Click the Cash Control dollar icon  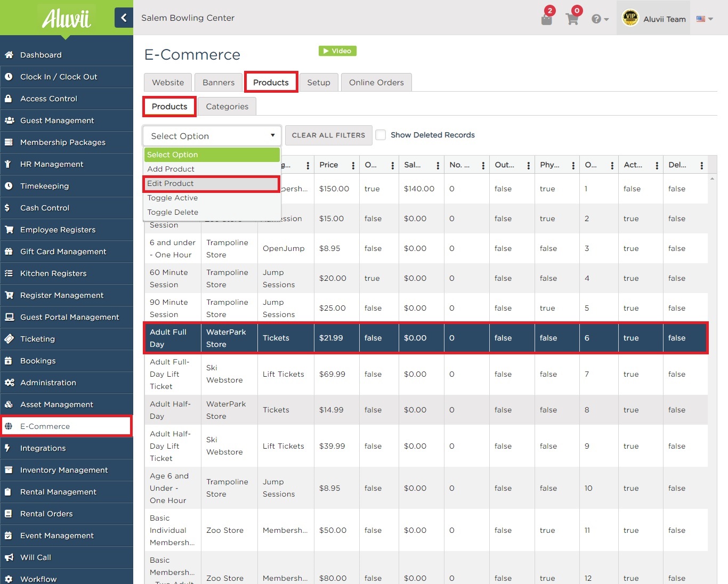click(7, 208)
